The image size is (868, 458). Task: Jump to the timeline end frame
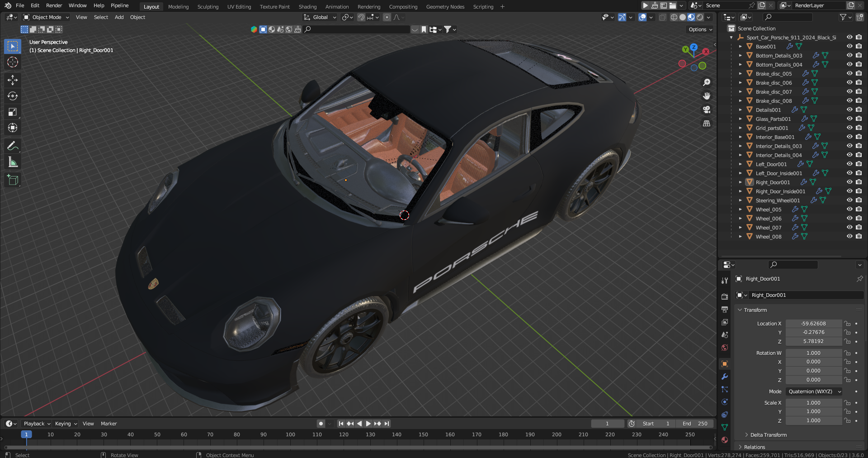[x=387, y=424]
